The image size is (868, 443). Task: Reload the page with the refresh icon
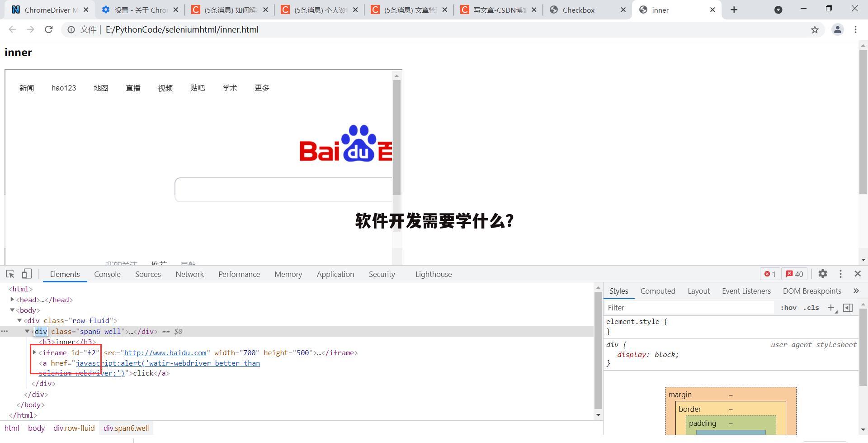49,29
